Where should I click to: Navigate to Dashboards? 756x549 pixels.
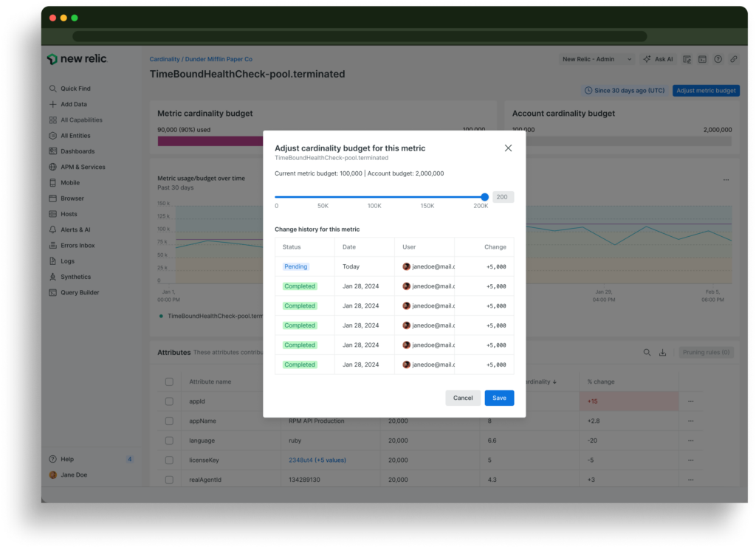72,151
